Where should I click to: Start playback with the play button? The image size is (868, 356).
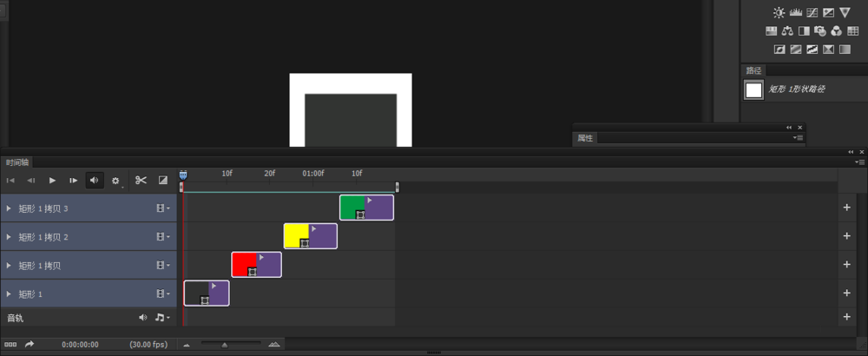[53, 180]
